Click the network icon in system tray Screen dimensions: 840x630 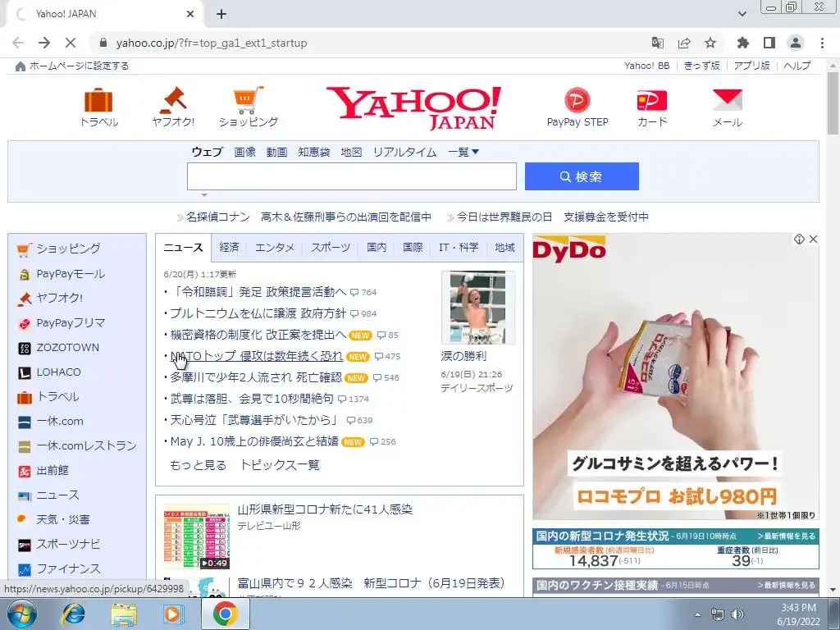717,614
